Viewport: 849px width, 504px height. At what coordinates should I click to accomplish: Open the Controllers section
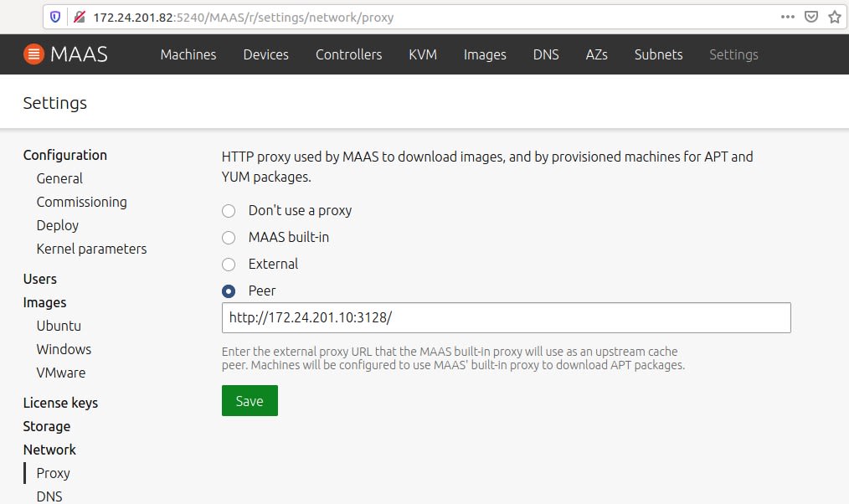pos(348,54)
